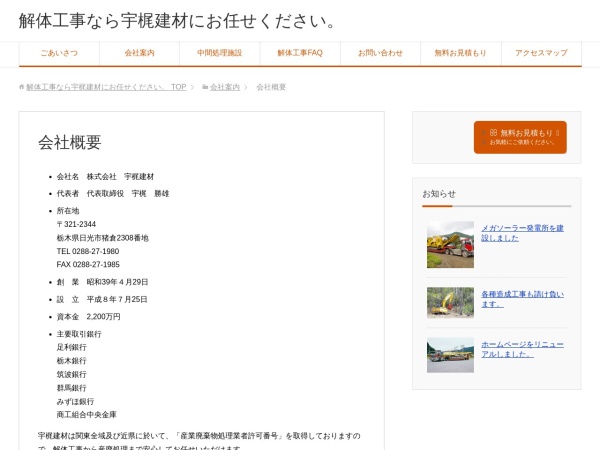The image size is (600, 450).
Task: Click the text 会社名 株式会社 宇梶建材
Action: tap(105, 176)
